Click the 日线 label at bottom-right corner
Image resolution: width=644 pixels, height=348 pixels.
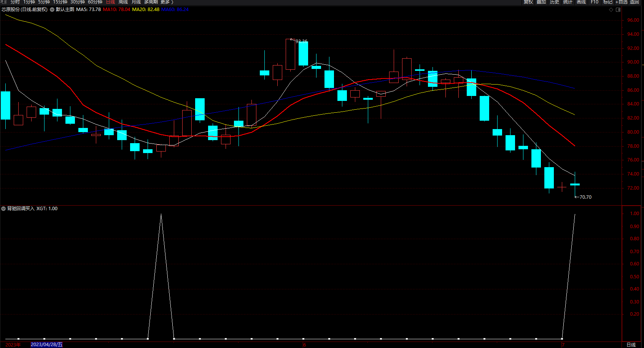pyautogui.click(x=631, y=345)
